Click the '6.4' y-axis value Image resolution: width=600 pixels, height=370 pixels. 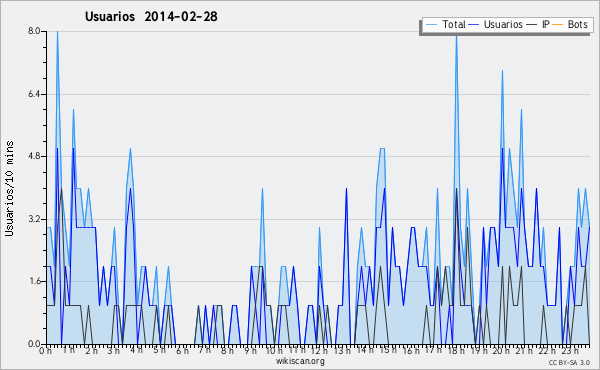(x=34, y=94)
